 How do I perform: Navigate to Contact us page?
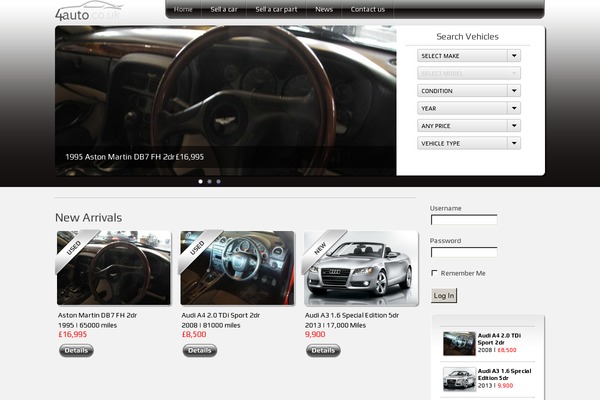[x=367, y=9]
